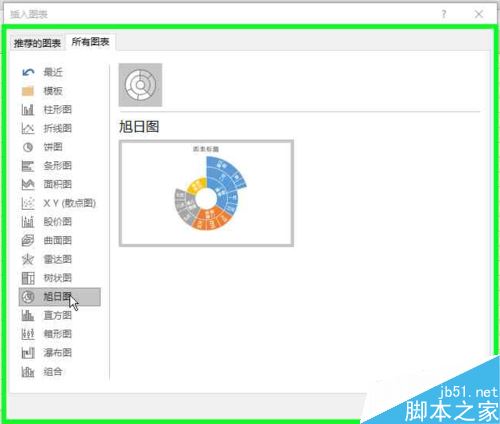
Task: Select the 最近 recent charts icon
Action: (x=28, y=72)
